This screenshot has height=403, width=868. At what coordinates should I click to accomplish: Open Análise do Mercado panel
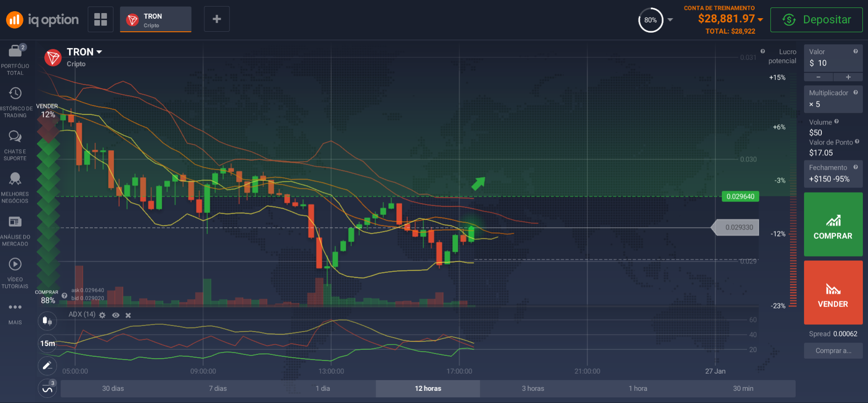tap(15, 230)
